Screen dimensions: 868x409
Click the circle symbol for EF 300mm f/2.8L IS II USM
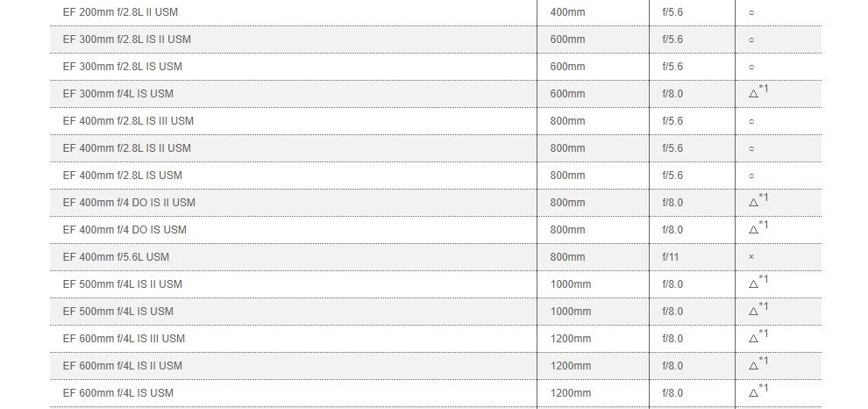click(751, 40)
